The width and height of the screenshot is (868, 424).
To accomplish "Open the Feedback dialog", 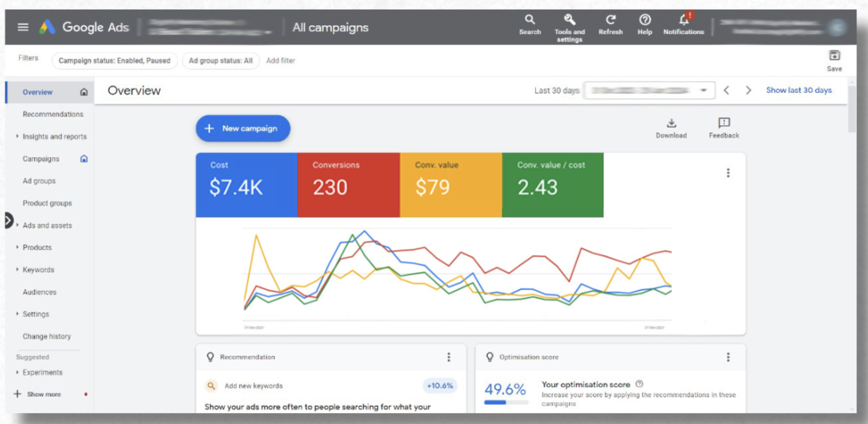I will click(724, 129).
